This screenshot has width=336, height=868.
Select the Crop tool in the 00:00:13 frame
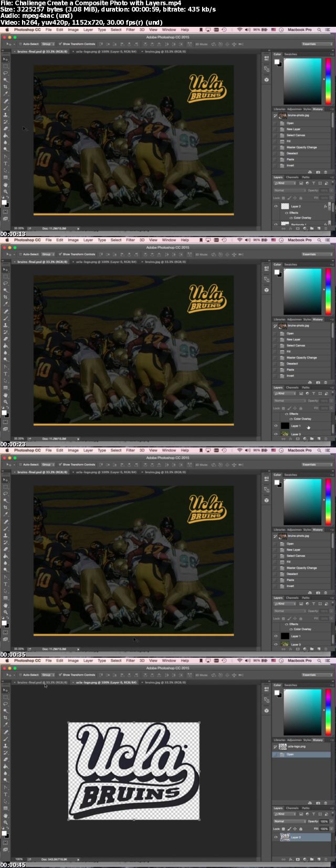6,87
